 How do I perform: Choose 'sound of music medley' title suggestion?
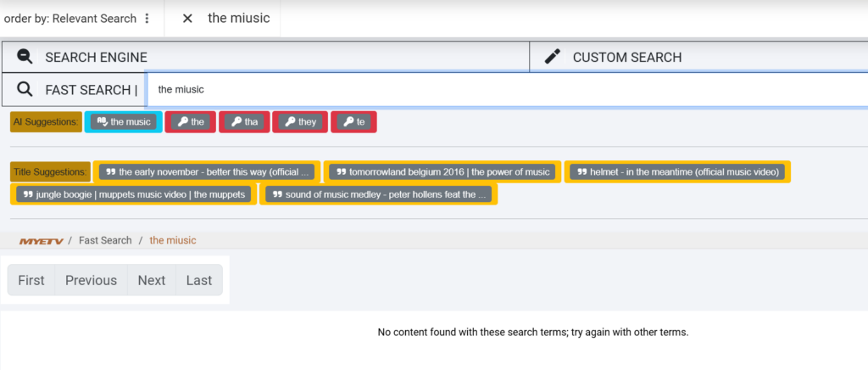click(379, 193)
